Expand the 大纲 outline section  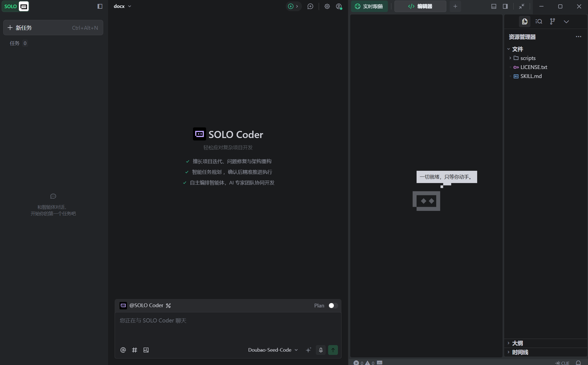pyautogui.click(x=517, y=343)
